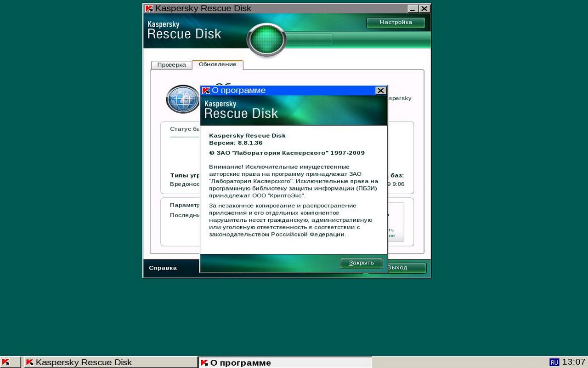This screenshot has width=588, height=368.
Task: Click the Kaspersky icon in main window title bar
Action: click(149, 8)
